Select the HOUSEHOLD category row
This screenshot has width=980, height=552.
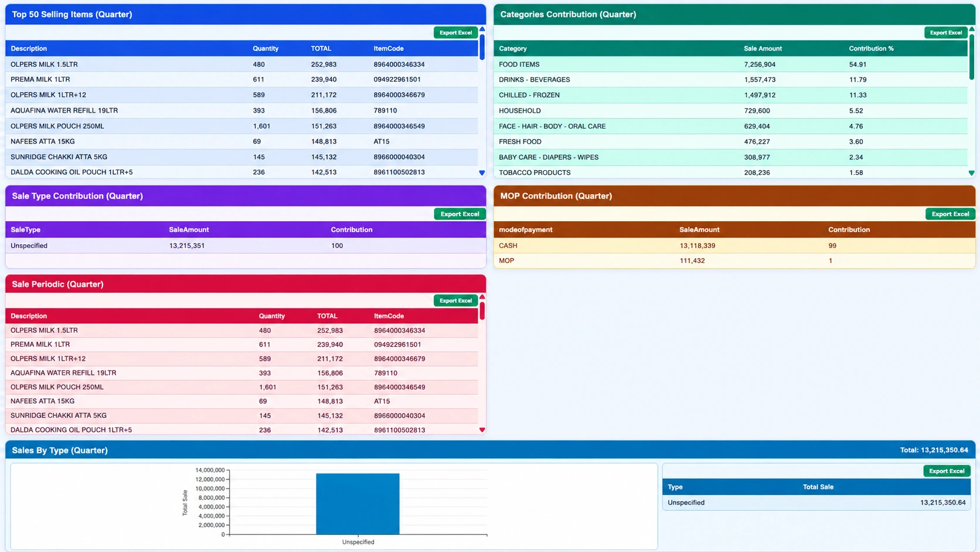pyautogui.click(x=730, y=111)
